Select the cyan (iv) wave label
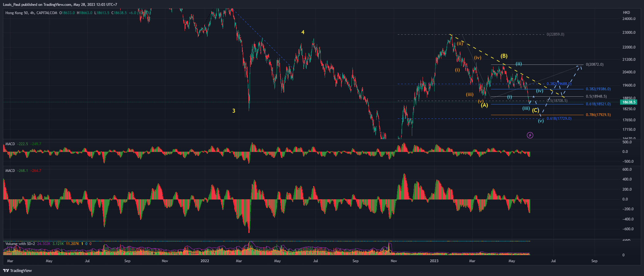The image size is (644, 276). (540, 91)
